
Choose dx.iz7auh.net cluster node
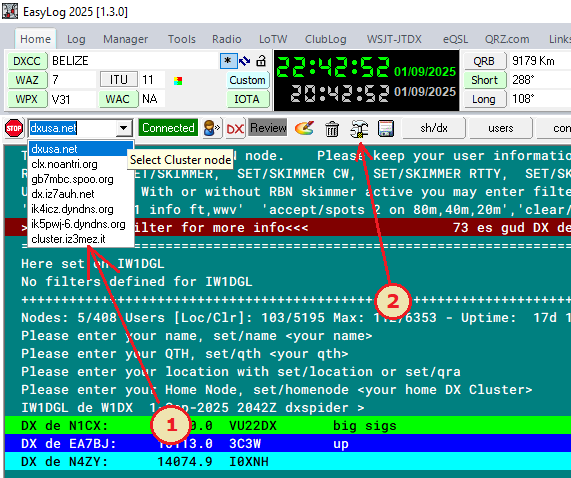point(80,194)
